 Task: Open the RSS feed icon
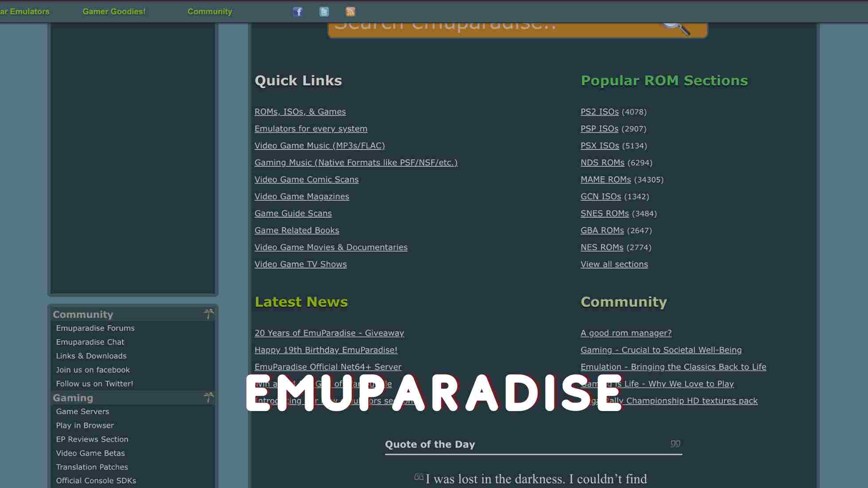click(350, 12)
